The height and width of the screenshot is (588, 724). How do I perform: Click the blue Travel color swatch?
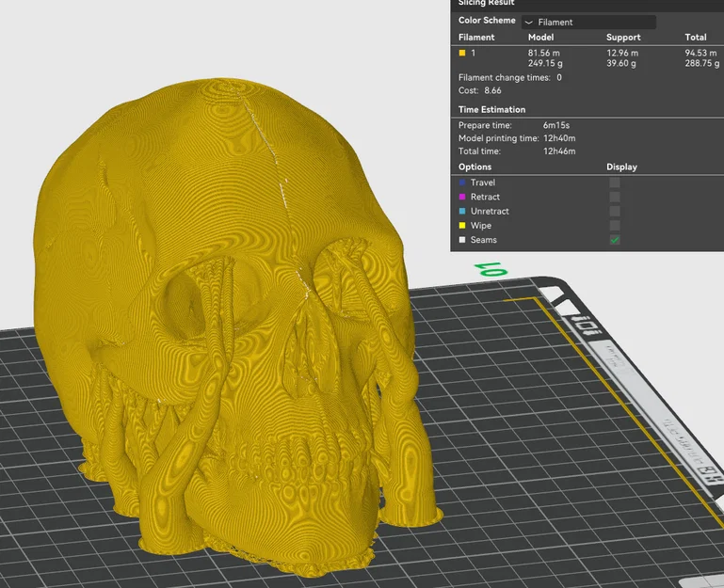click(x=462, y=183)
